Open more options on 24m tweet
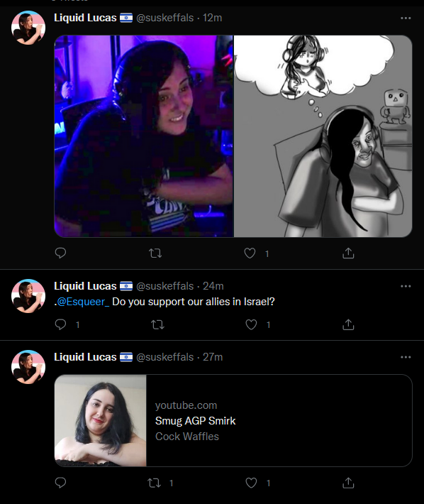Screen dimensions: 424x504 click(x=406, y=286)
